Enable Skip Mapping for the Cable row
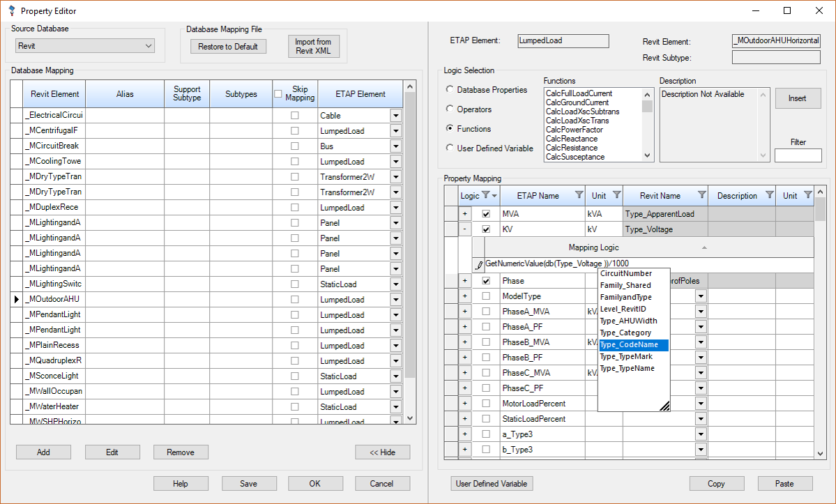836x504 pixels. (x=294, y=115)
